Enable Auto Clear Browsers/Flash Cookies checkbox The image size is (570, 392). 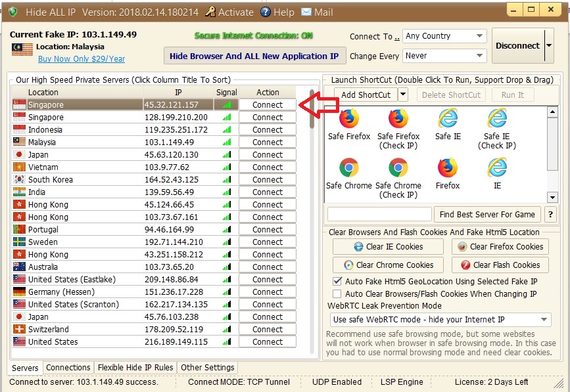337,294
